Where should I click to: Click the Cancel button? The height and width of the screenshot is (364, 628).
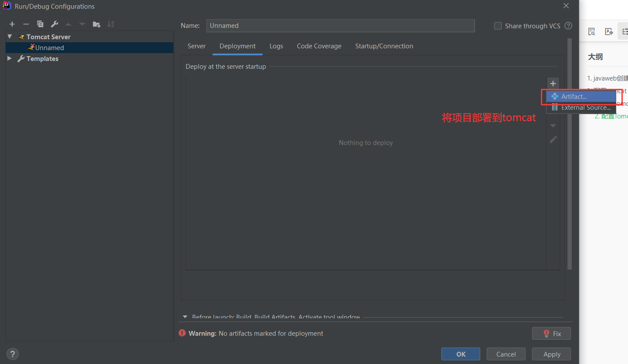pyautogui.click(x=506, y=354)
